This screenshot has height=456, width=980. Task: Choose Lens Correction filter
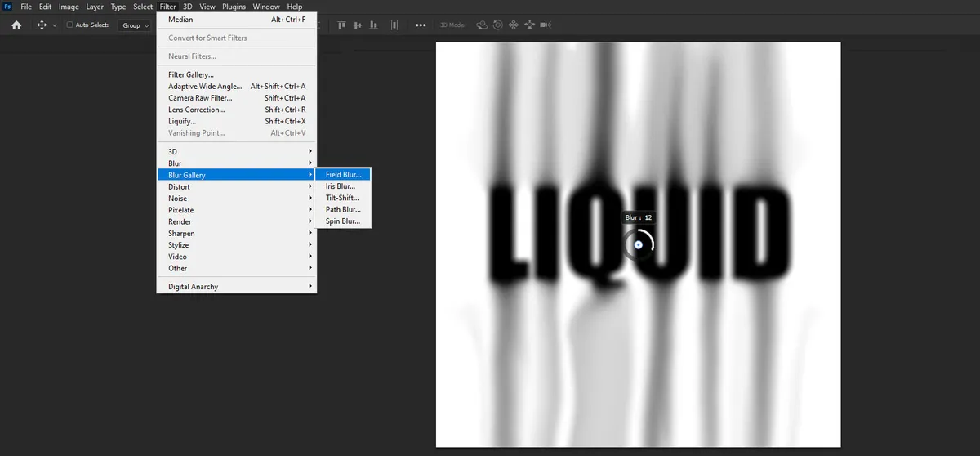pos(237,110)
